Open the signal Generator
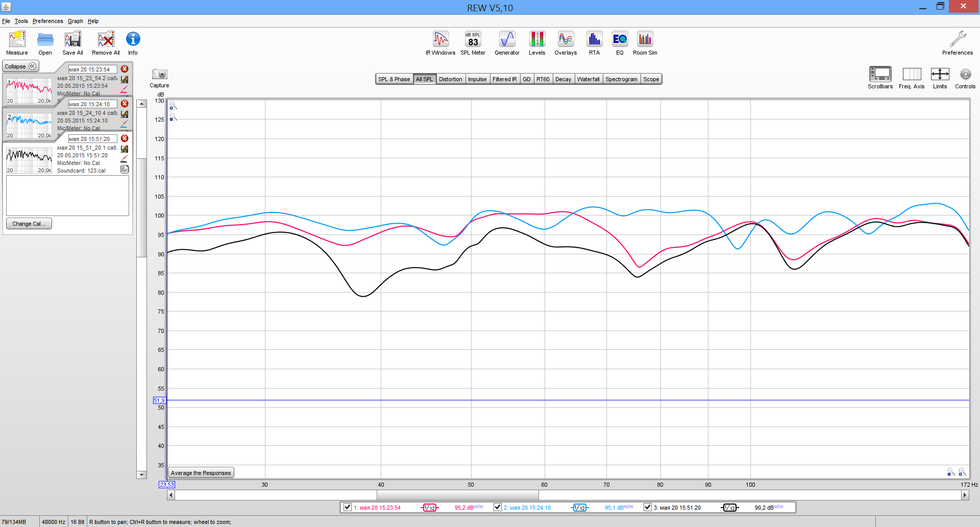This screenshot has height=527, width=980. [x=507, y=39]
